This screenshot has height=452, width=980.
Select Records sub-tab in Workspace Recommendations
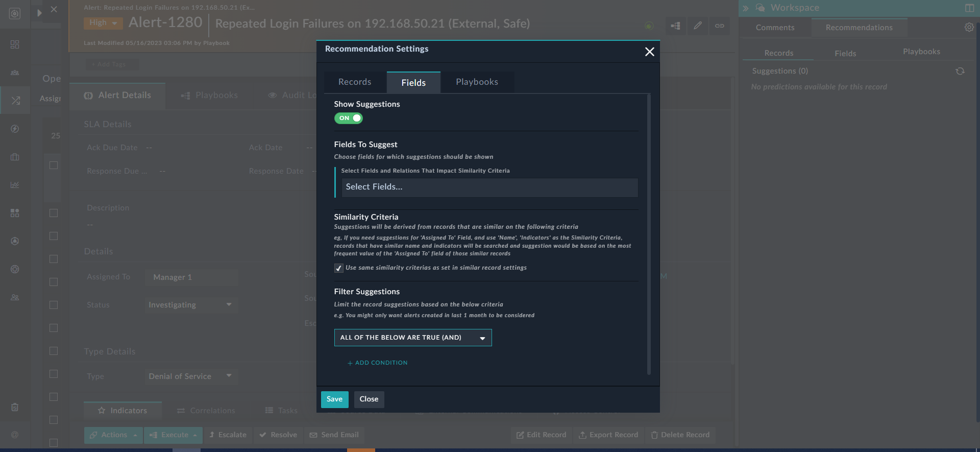[x=778, y=53]
